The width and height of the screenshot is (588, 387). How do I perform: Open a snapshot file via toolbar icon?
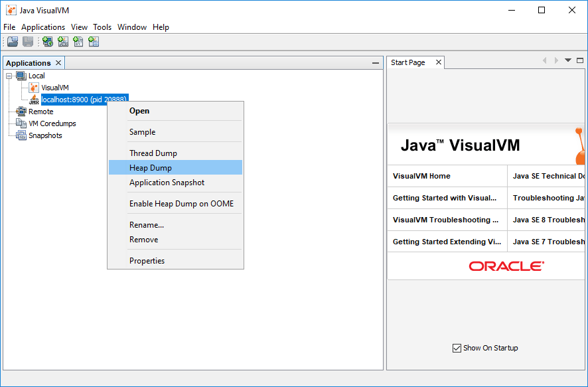point(12,41)
